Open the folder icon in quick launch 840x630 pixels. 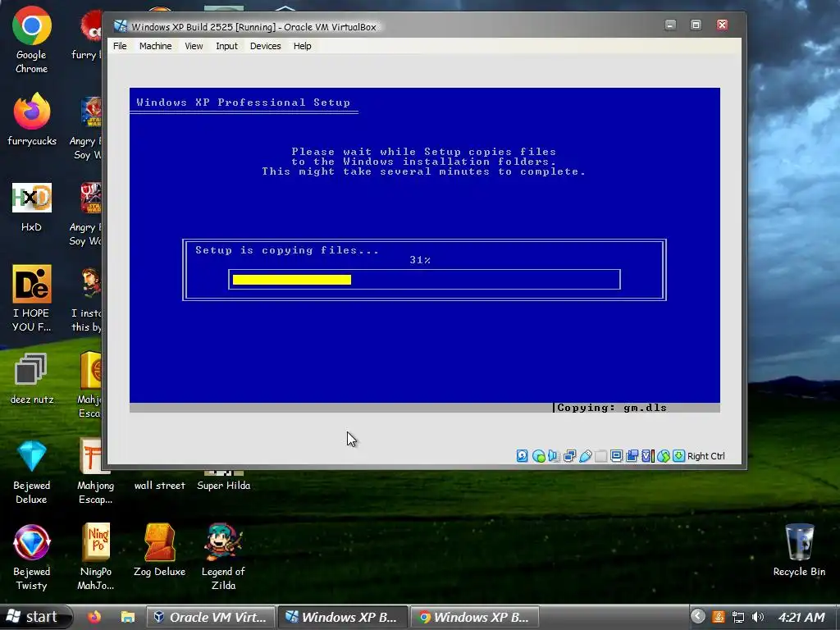pyautogui.click(x=127, y=617)
